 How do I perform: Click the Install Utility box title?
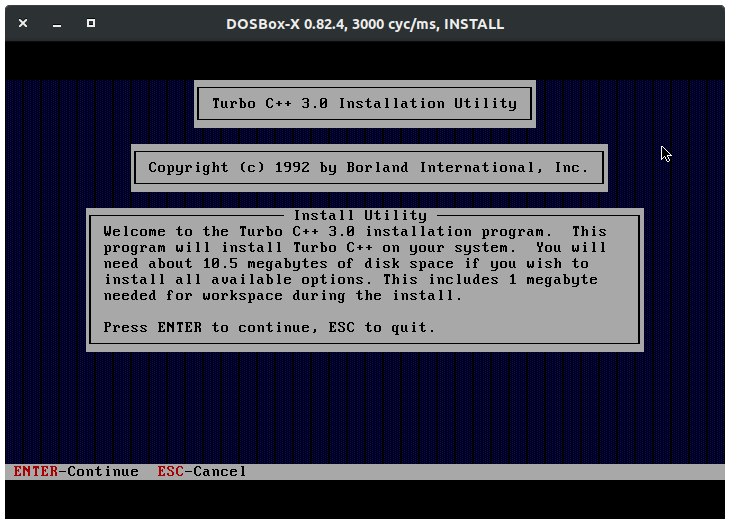(x=360, y=215)
